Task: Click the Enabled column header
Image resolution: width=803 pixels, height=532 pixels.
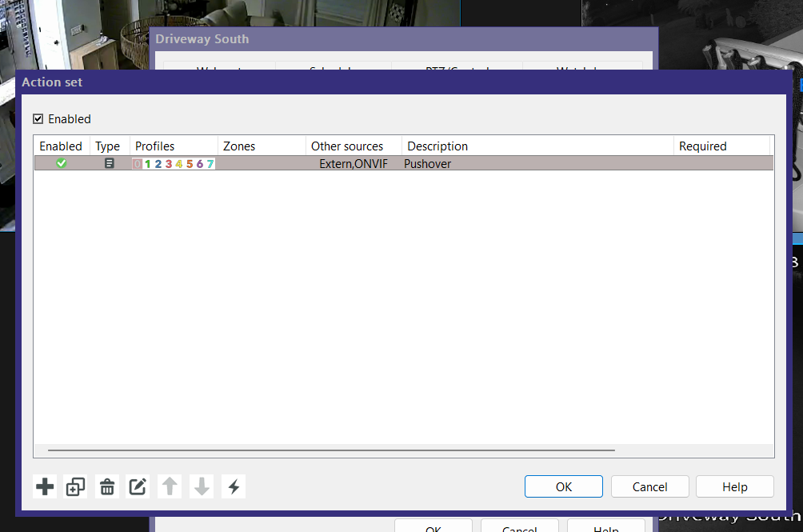Action: (61, 146)
